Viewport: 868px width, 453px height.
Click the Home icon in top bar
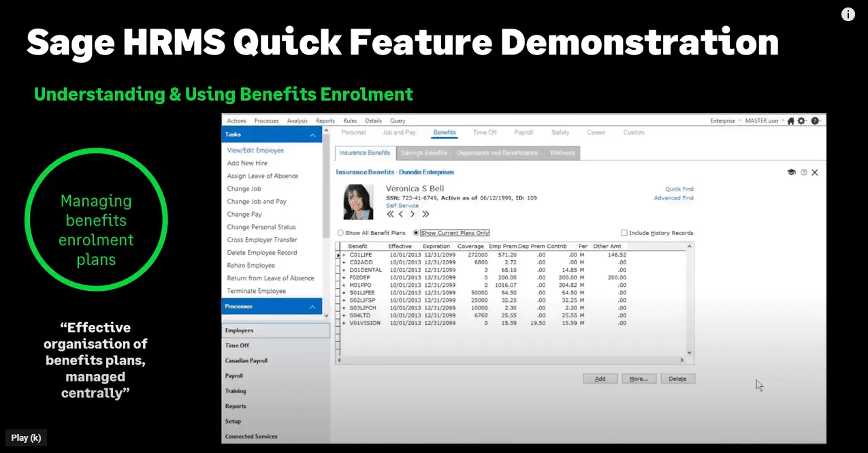(790, 121)
